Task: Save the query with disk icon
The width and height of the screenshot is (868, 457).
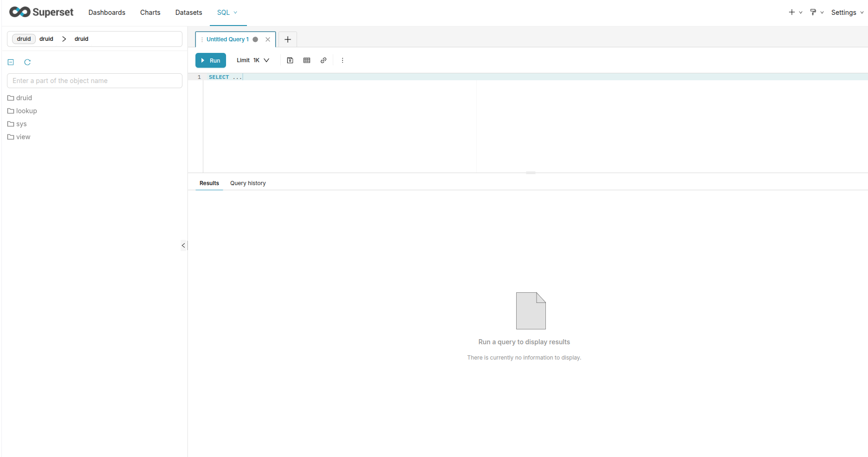Action: click(x=290, y=60)
